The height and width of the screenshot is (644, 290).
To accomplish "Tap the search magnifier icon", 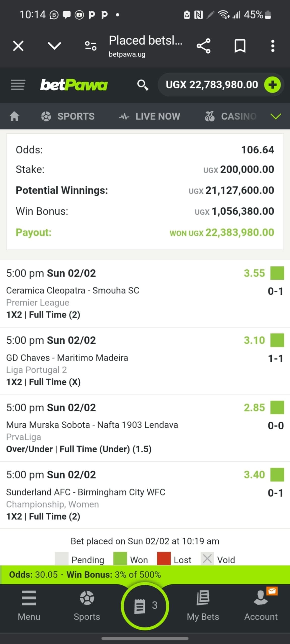I will (143, 85).
